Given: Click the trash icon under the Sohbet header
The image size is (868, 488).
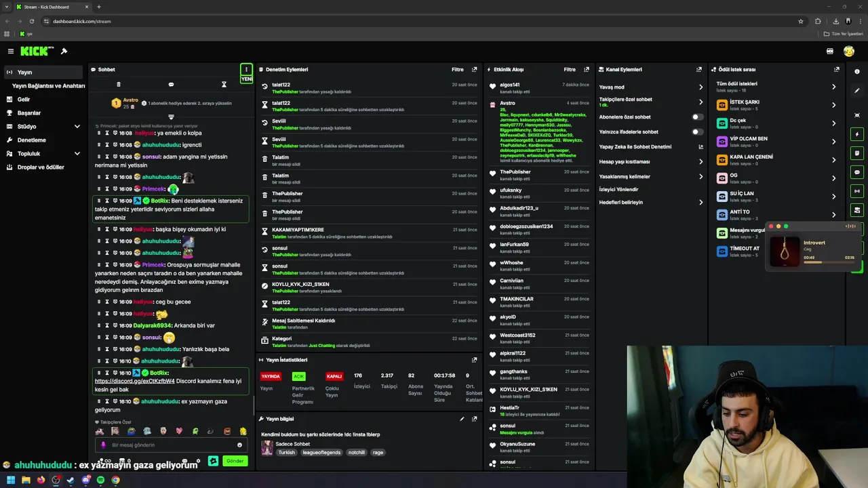Looking at the screenshot, I should point(119,85).
